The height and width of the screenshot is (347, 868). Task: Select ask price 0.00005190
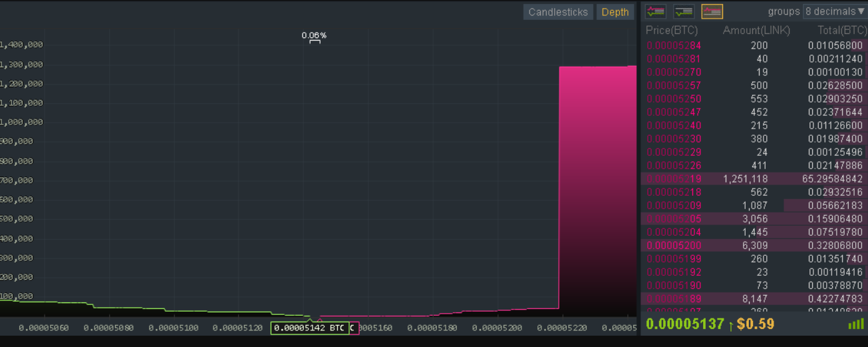(674, 285)
